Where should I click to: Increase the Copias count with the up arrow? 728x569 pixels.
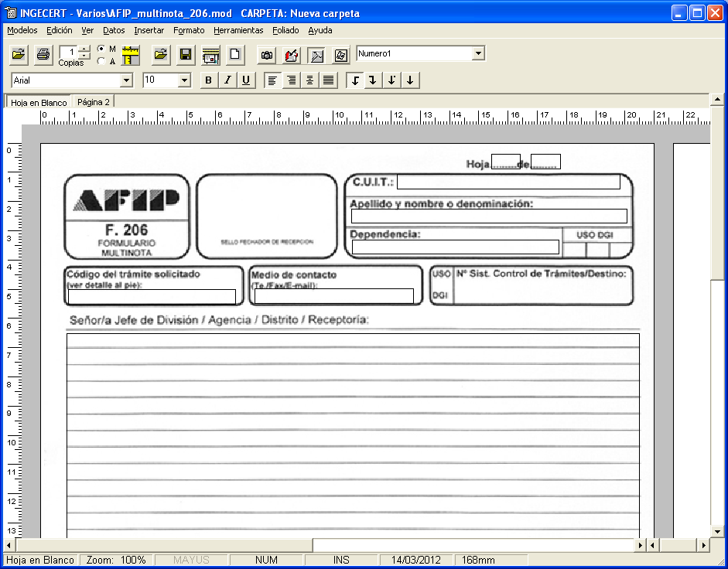tap(84, 48)
